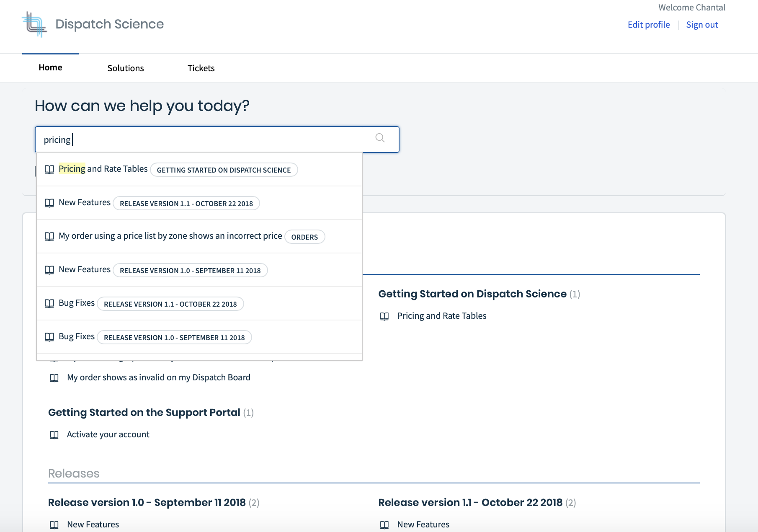Click book icon beside New Features version 1.0 suggestion
758x532 pixels.
tap(49, 270)
